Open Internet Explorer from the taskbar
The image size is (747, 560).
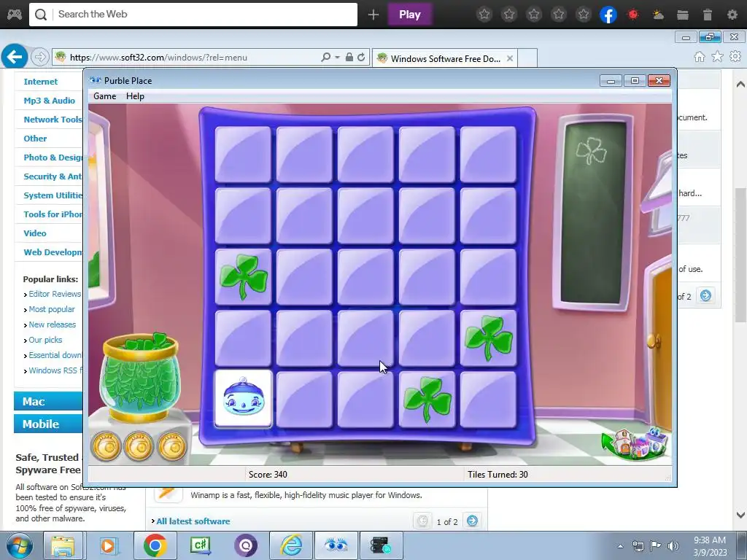290,545
